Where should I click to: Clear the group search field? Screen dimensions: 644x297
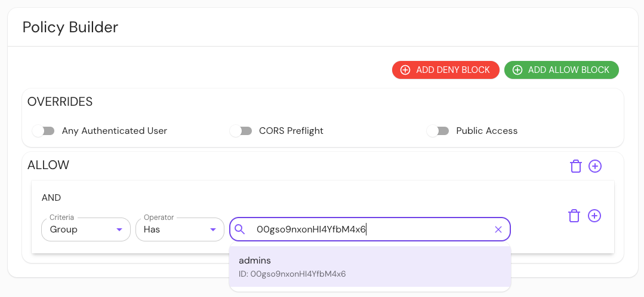point(498,229)
